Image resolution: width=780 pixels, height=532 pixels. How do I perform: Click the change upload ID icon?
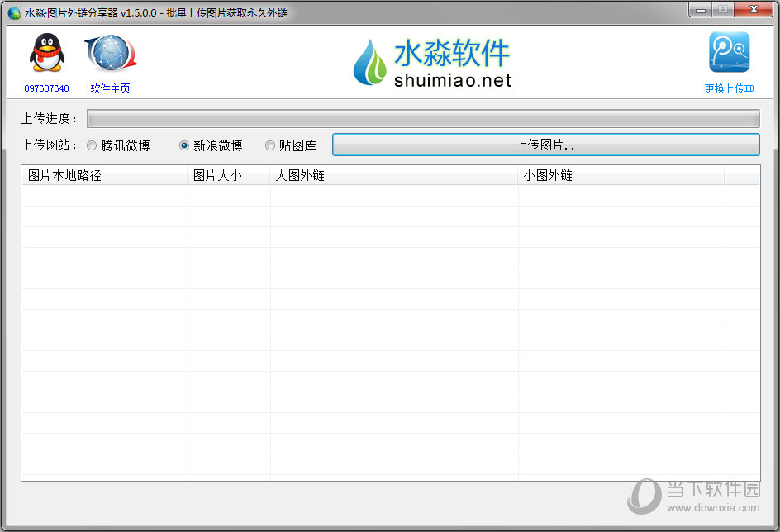pyautogui.click(x=730, y=52)
